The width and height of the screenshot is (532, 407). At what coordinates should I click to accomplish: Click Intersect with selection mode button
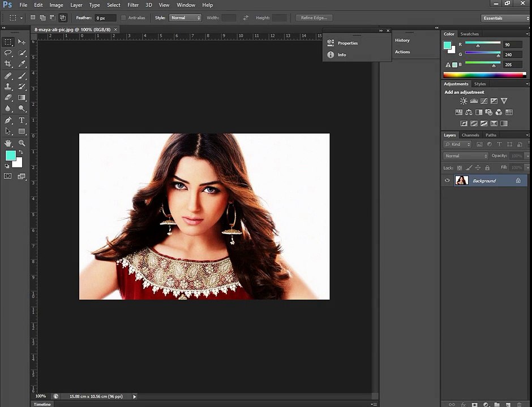[63, 18]
